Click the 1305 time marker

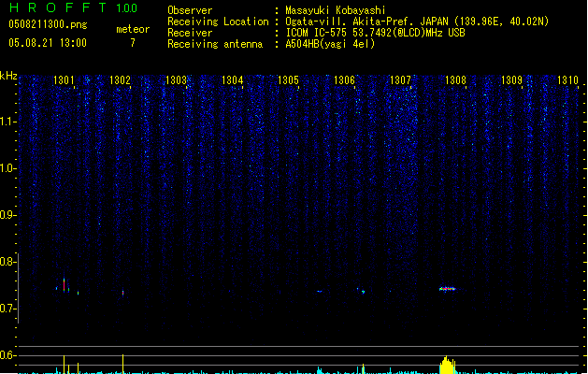click(x=288, y=80)
